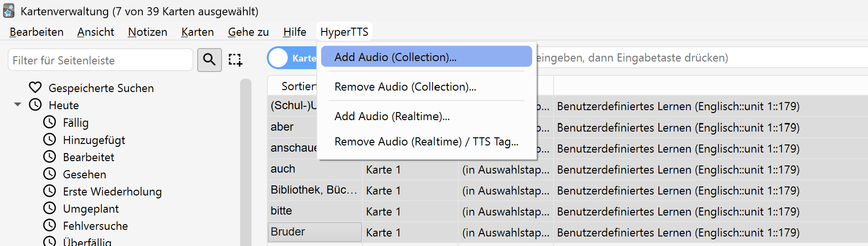Select Gespeicherte Suchen in sidebar
This screenshot has width=868, height=246.
point(101,88)
